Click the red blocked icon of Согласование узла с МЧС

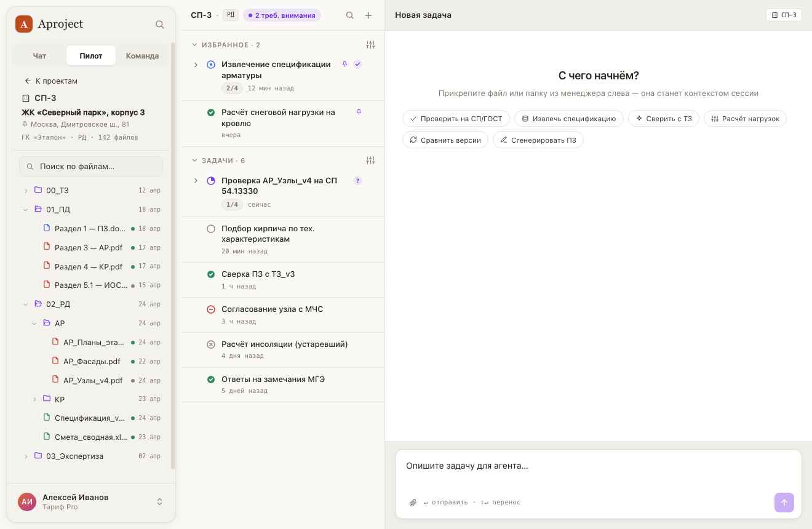pyautogui.click(x=211, y=309)
